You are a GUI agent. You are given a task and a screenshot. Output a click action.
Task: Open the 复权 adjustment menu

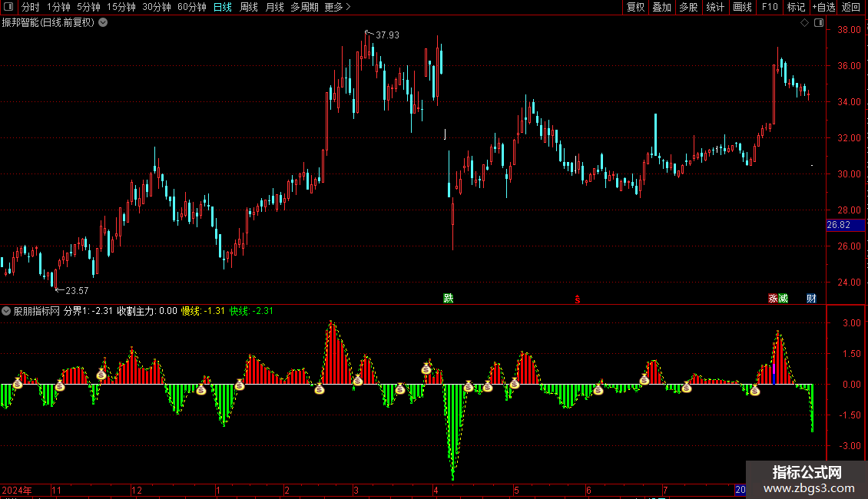(x=635, y=7)
